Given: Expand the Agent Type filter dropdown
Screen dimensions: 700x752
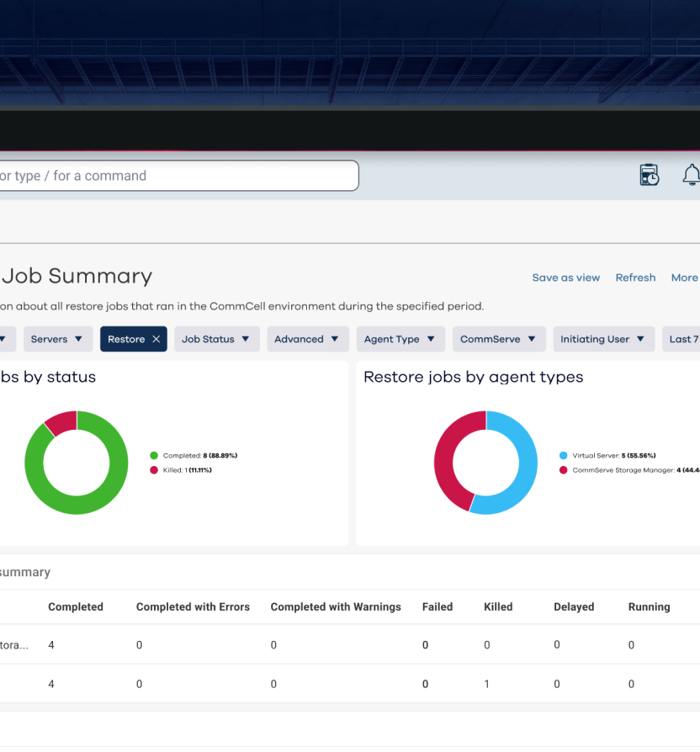Looking at the screenshot, I should 400,339.
